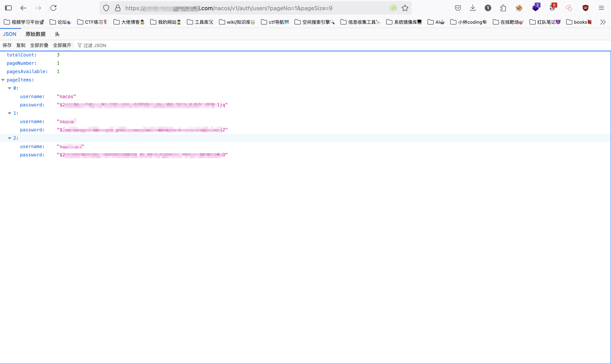
Task: Collapse item 0 in pageItems
Action: (x=10, y=88)
